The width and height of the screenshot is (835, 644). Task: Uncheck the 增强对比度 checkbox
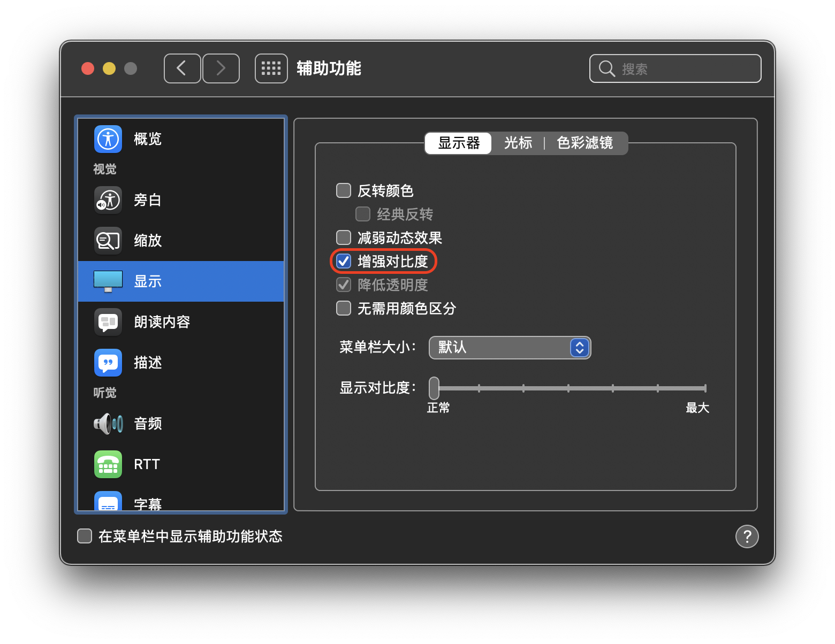pos(344,262)
